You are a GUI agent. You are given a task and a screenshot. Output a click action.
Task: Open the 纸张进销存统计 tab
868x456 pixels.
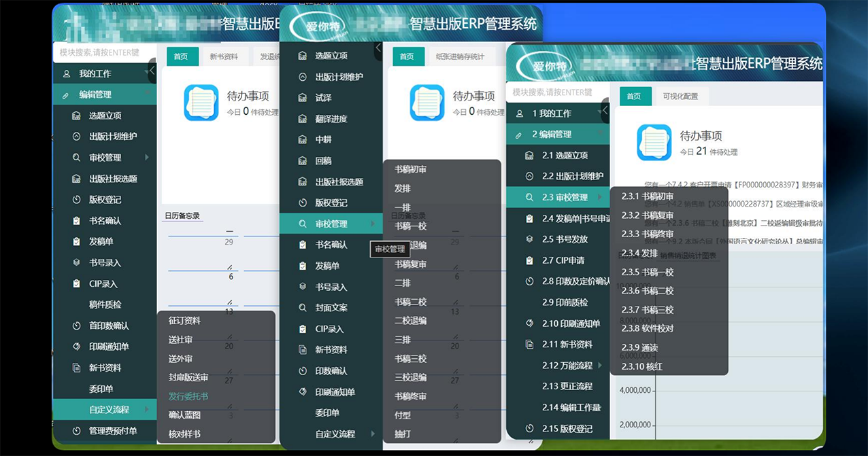point(460,56)
